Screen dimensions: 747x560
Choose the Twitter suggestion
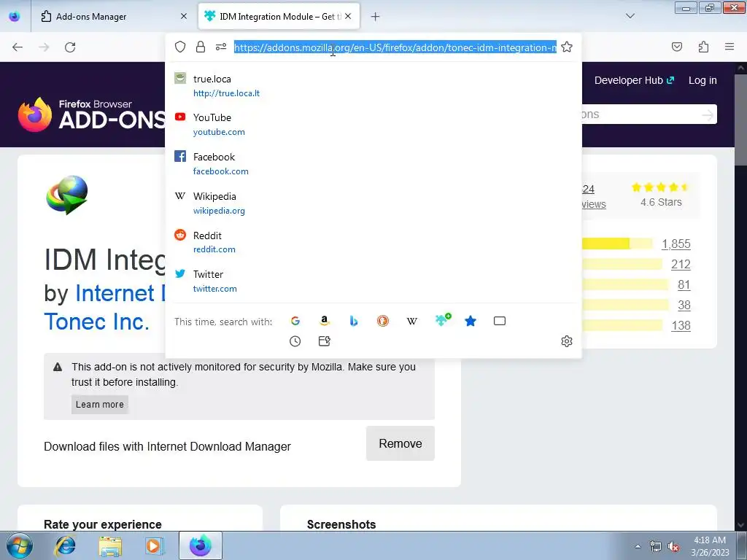point(373,281)
